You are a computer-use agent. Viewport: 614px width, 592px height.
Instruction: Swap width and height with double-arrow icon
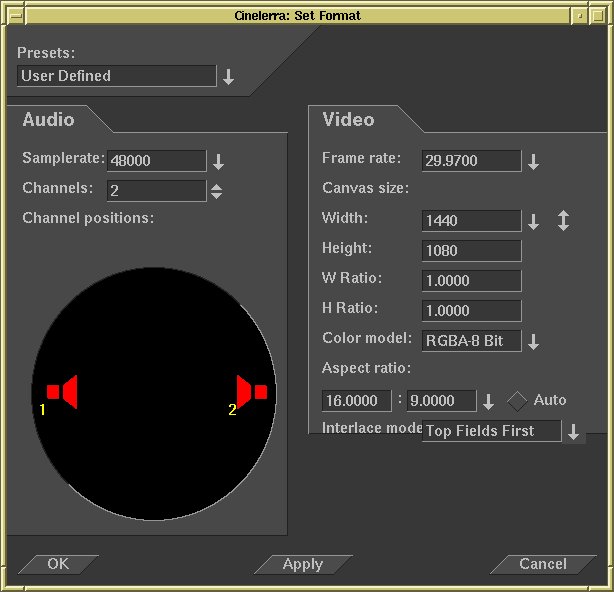(x=563, y=220)
